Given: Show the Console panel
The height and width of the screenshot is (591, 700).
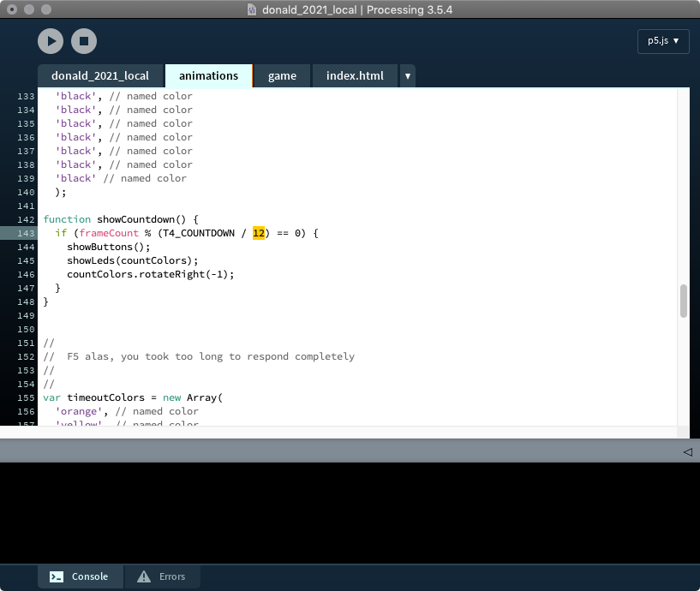Looking at the screenshot, I should pyautogui.click(x=80, y=576).
